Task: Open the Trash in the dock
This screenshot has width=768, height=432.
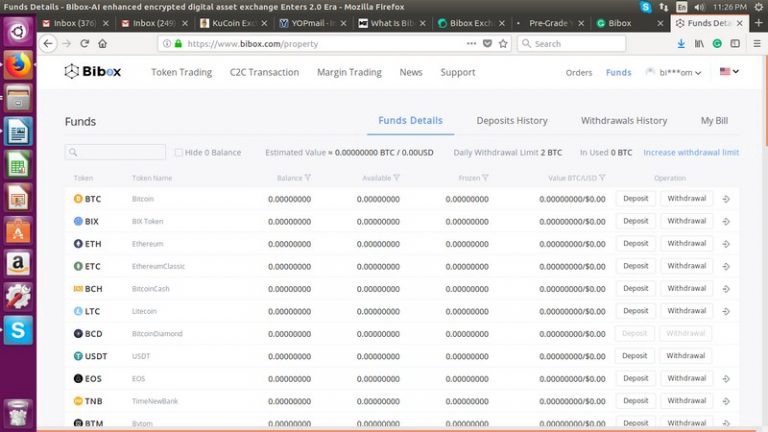Action: click(18, 412)
